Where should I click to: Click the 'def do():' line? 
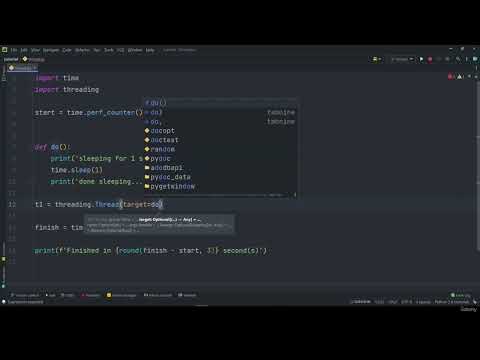pyautogui.click(x=52, y=147)
